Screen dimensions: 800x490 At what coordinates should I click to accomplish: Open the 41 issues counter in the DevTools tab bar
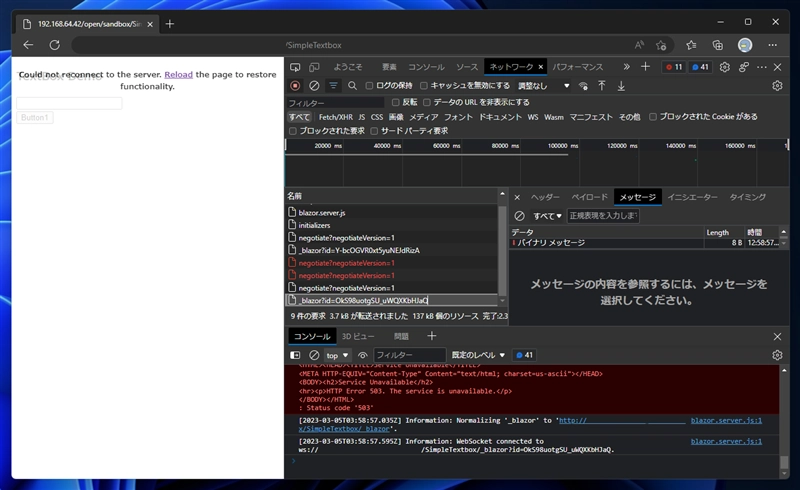(x=701, y=67)
